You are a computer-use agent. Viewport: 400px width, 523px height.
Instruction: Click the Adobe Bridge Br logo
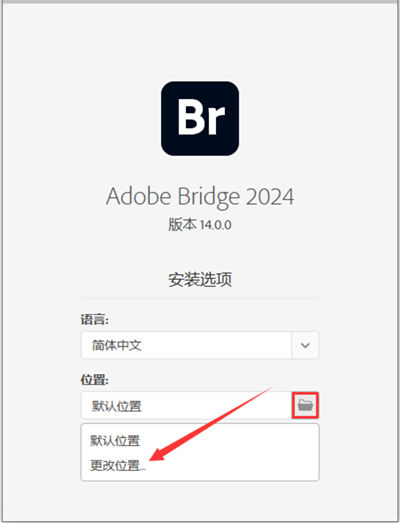click(x=200, y=118)
